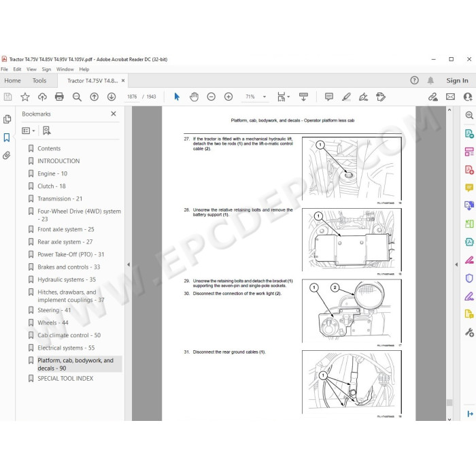Open the Contents bookmark

coord(49,148)
